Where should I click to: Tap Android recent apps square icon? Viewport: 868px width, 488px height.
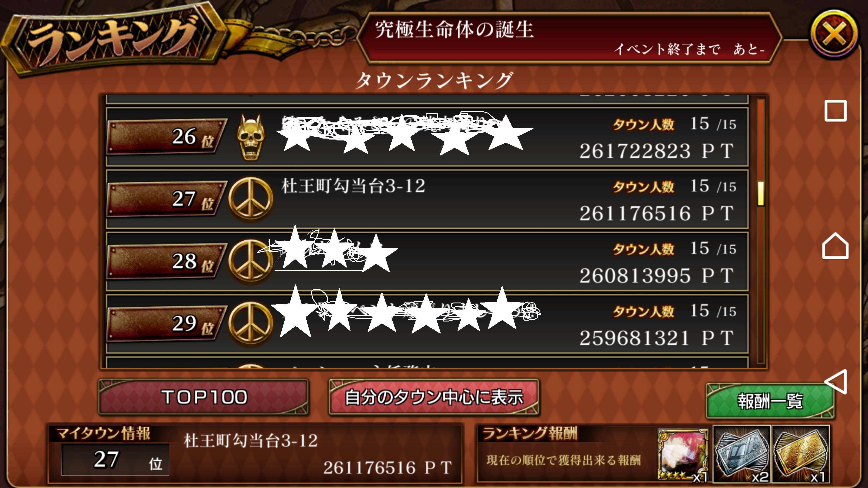pyautogui.click(x=835, y=110)
